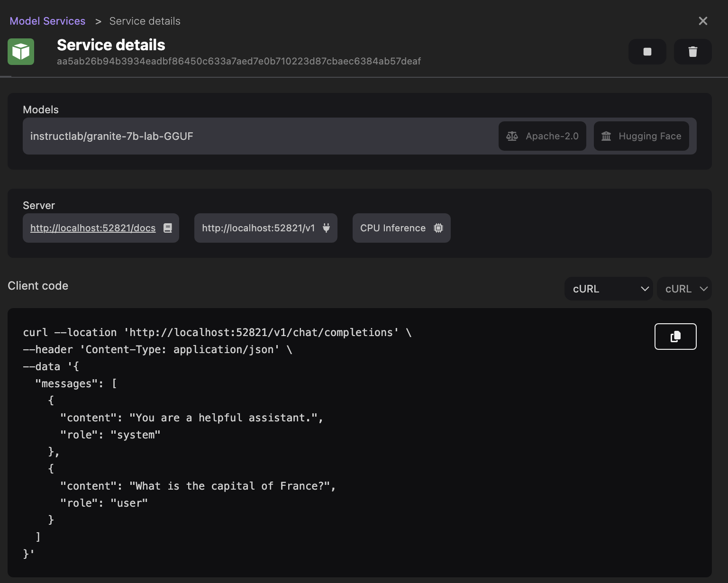Open the first cURL language dropdown
This screenshot has width=728, height=583.
pyautogui.click(x=608, y=289)
